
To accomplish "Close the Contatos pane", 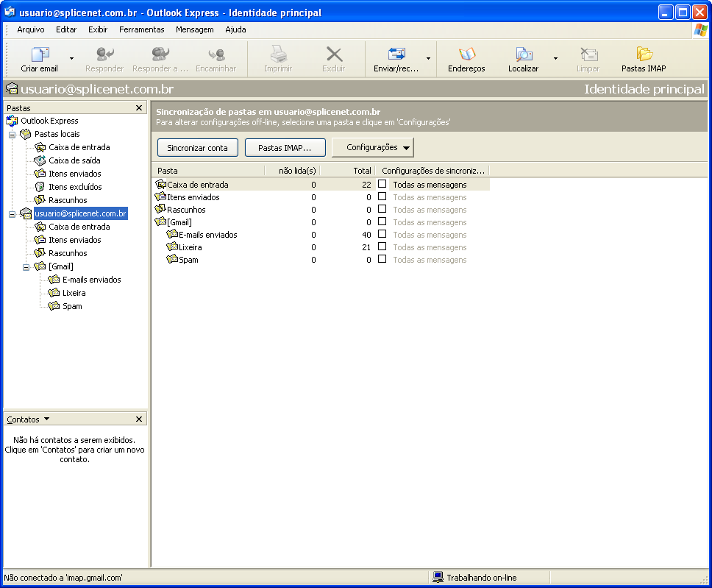I will pos(139,419).
